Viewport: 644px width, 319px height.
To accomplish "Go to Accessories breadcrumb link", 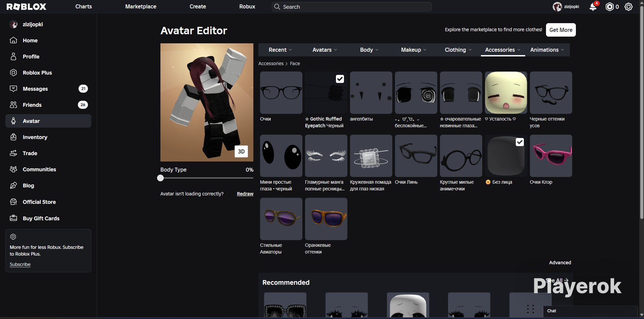I will coord(271,63).
